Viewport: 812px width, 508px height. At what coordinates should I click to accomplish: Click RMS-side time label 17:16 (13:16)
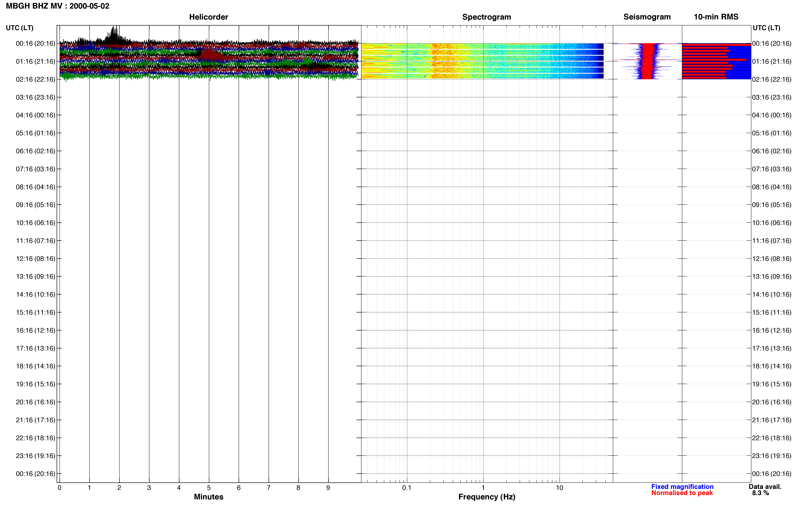[772, 348]
